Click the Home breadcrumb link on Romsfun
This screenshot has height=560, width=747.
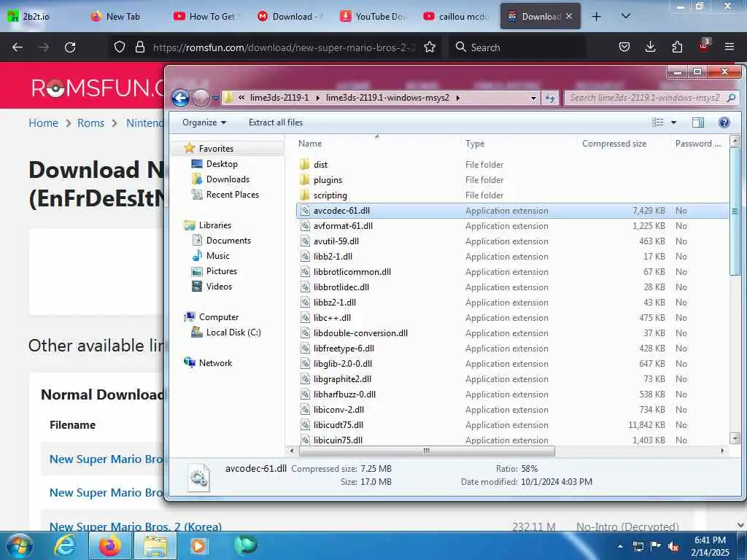pyautogui.click(x=43, y=122)
